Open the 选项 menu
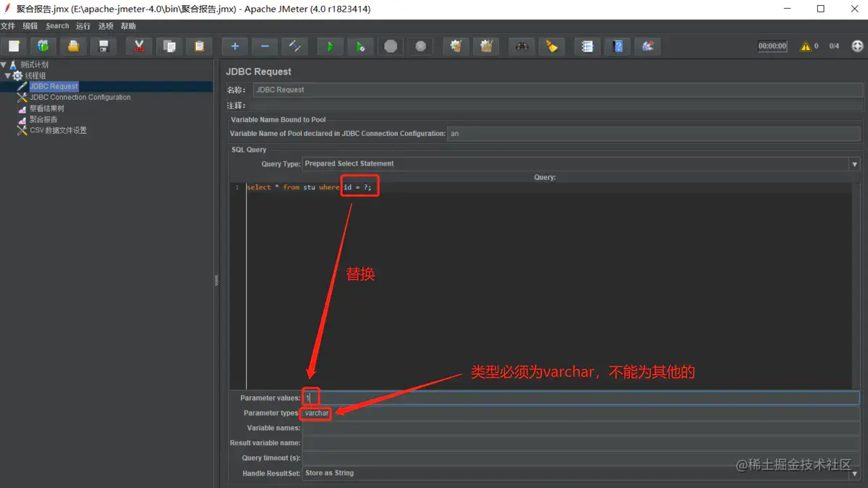Viewport: 868px width, 488px height. click(x=106, y=26)
